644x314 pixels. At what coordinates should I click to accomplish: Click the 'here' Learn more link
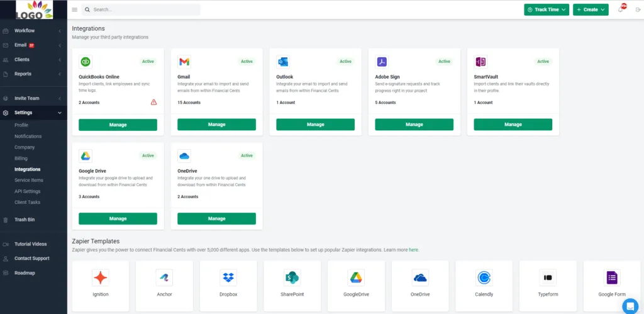(414, 249)
